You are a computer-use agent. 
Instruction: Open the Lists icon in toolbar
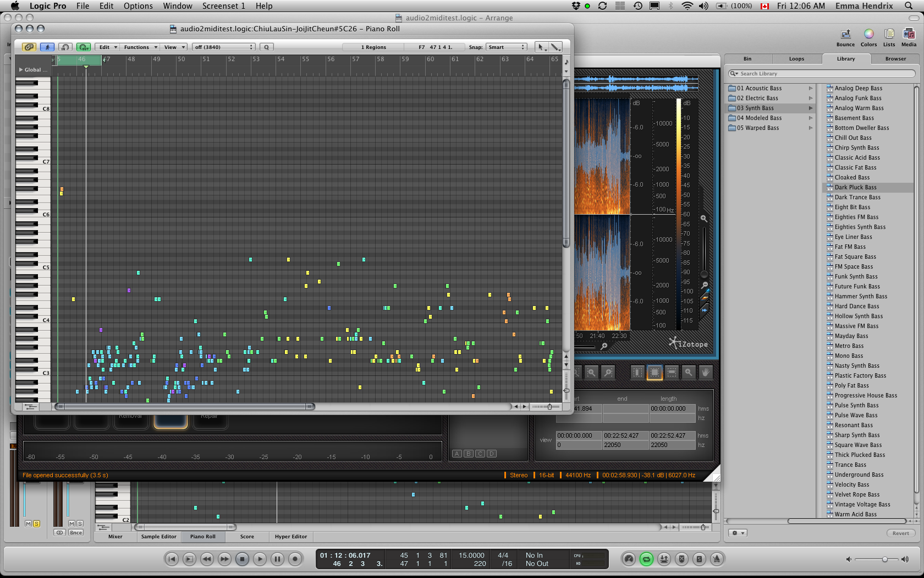889,37
